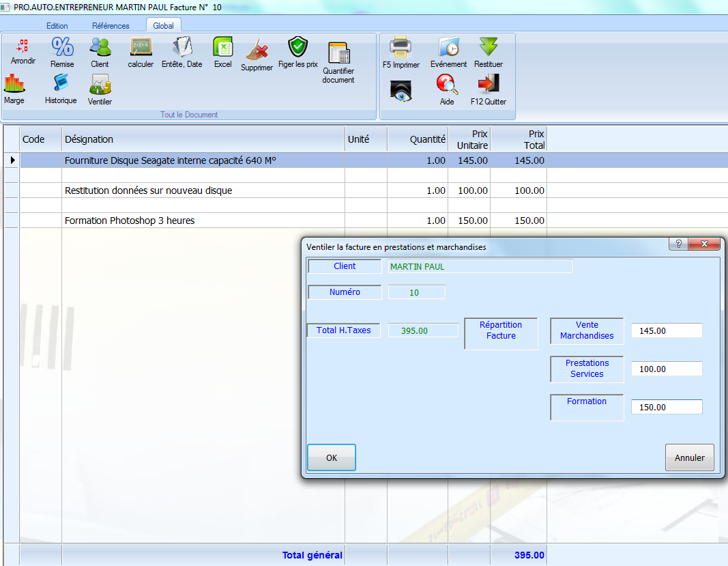Viewport: 728px width, 566px height.
Task: Focus the Formation amount field
Action: click(x=666, y=407)
